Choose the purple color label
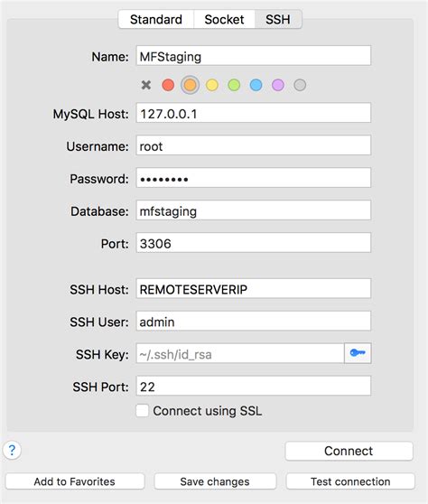 click(x=278, y=85)
